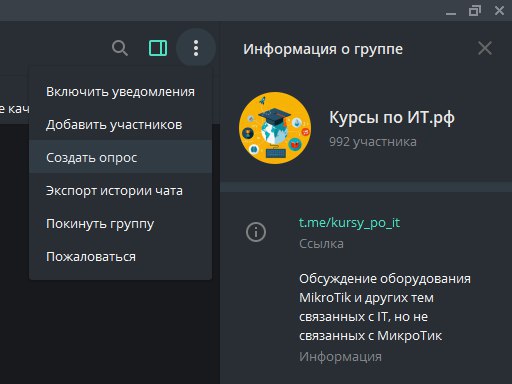Screen dimensions: 512x384
Task: Click the group description text about MikroTik
Action: coord(385,307)
